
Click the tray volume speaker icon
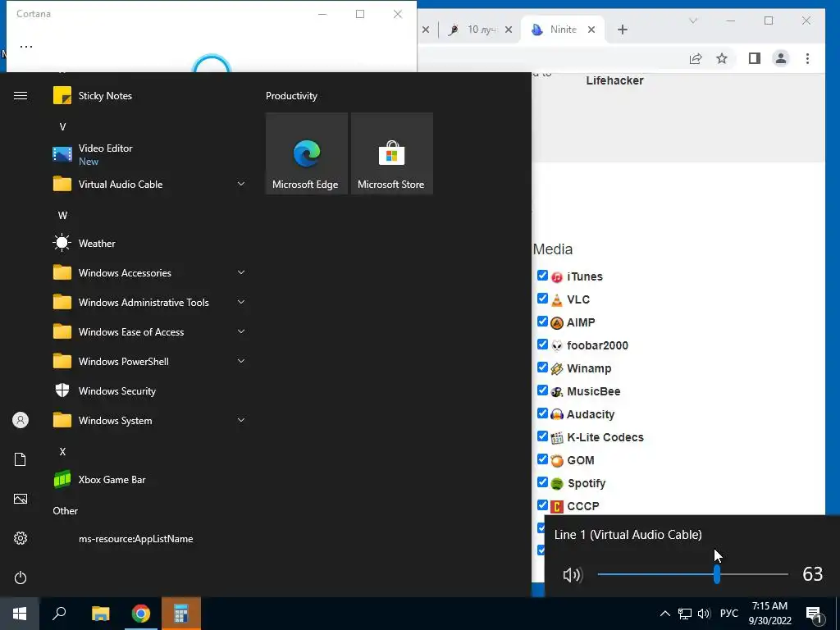point(704,614)
